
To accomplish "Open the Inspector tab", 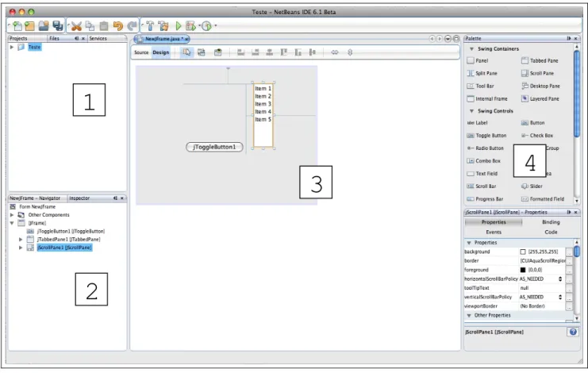I will [x=79, y=198].
